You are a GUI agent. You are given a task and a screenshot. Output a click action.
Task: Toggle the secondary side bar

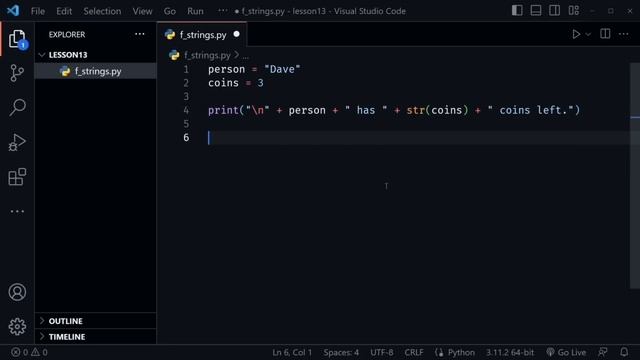[554, 11]
